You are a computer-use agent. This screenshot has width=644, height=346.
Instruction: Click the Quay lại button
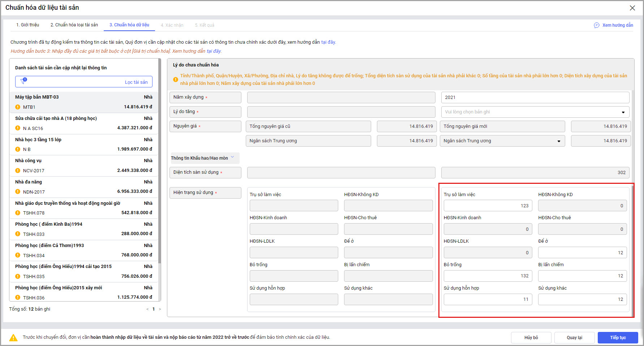coord(574,338)
